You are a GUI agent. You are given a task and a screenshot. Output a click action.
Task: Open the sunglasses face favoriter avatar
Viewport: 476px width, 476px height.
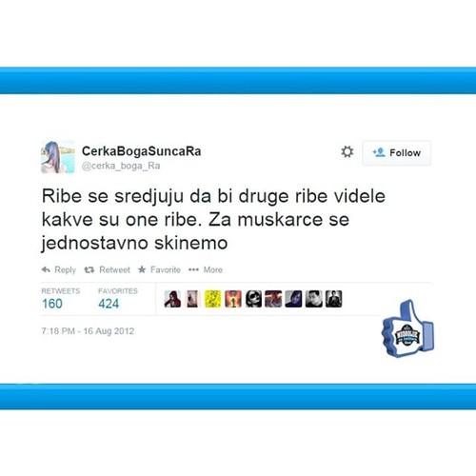click(253, 299)
